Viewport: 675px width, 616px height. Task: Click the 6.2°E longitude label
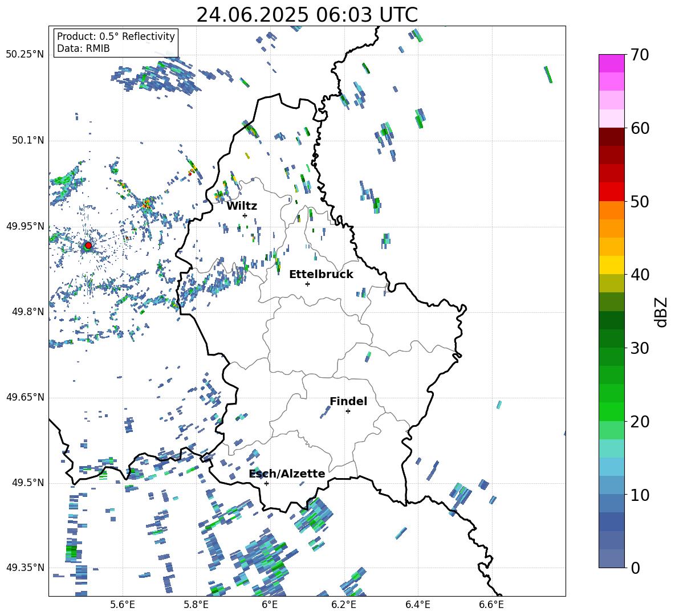click(344, 605)
